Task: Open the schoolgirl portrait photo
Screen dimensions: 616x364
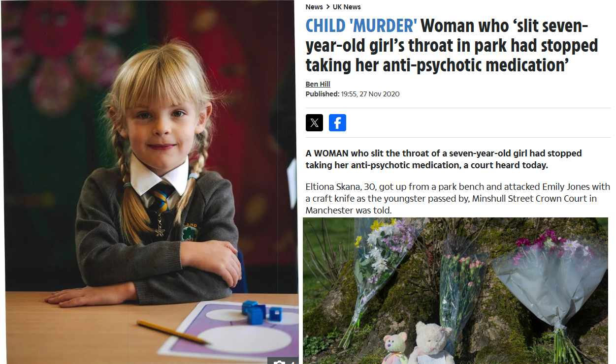Action: click(x=151, y=182)
